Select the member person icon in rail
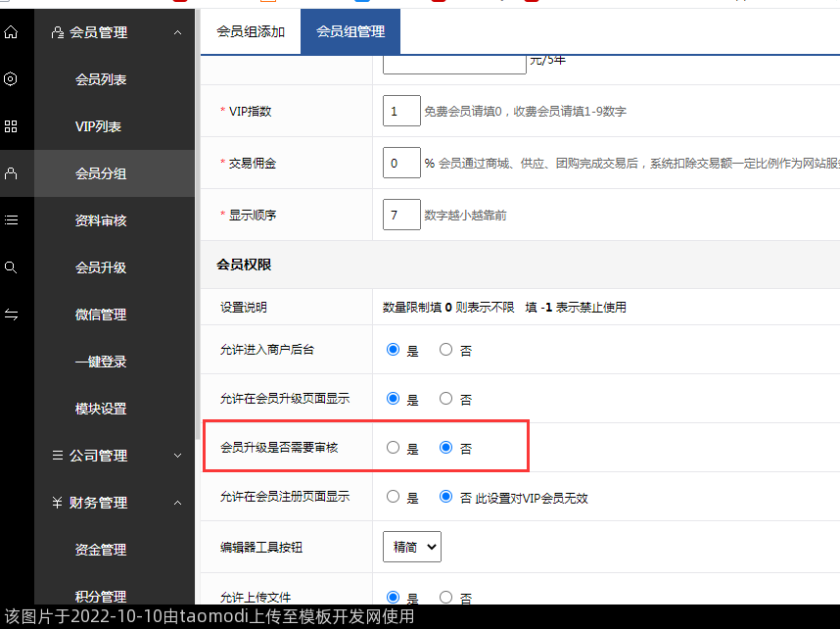 point(11,173)
